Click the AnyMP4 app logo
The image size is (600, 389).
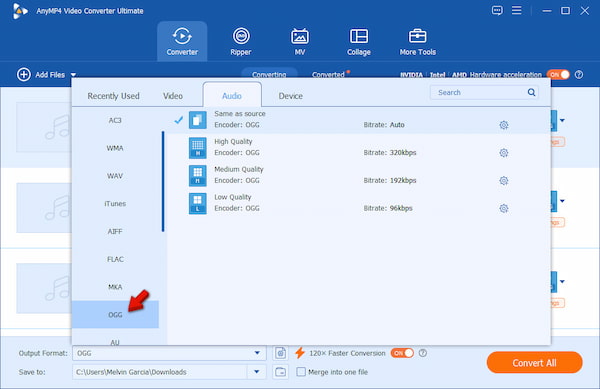[20, 11]
